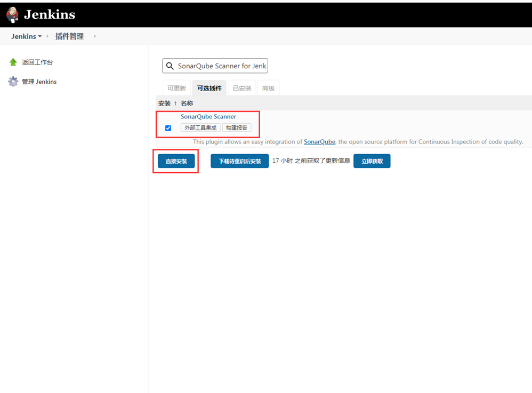
Task: Click the Jenkins title in the header
Action: tap(50, 14)
